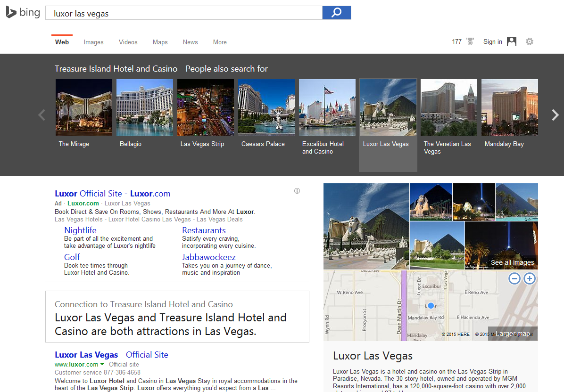Open the settings gear icon
The height and width of the screenshot is (392, 564).
(530, 41)
